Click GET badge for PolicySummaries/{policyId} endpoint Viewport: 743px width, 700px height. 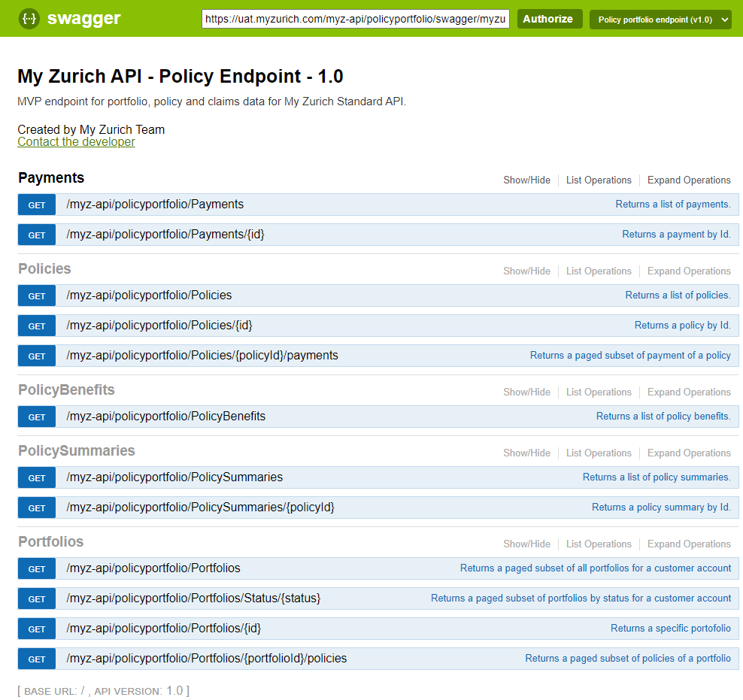[x=37, y=508]
